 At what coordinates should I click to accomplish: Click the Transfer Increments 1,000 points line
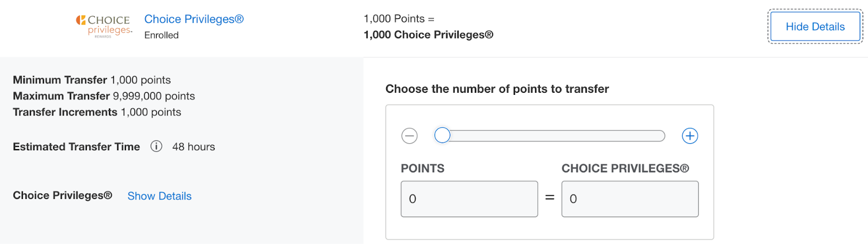tap(97, 112)
